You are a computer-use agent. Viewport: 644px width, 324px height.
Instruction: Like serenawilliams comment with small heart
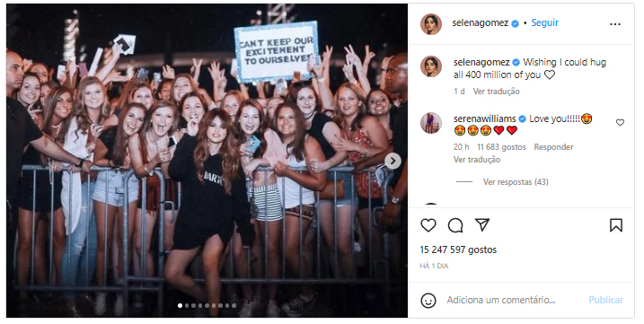tap(620, 122)
